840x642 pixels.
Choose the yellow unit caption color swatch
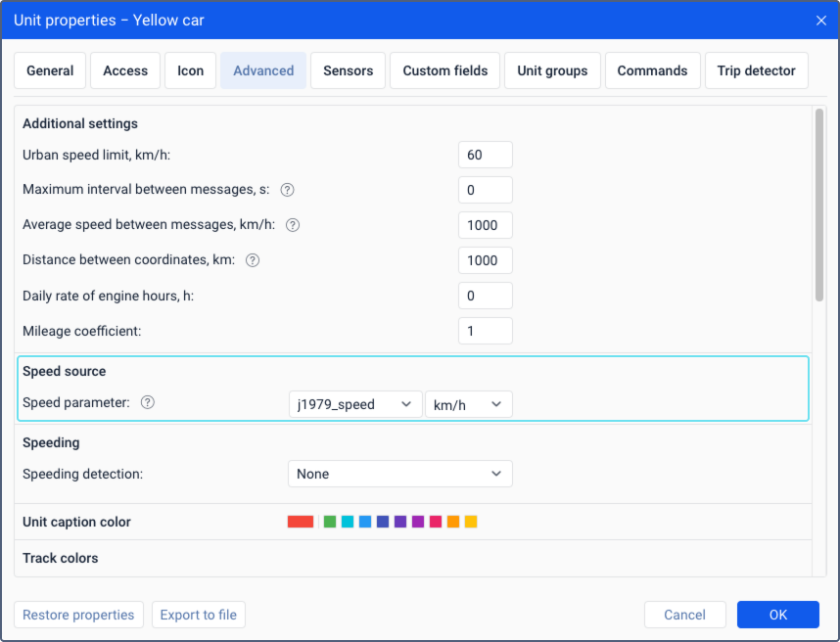471,522
